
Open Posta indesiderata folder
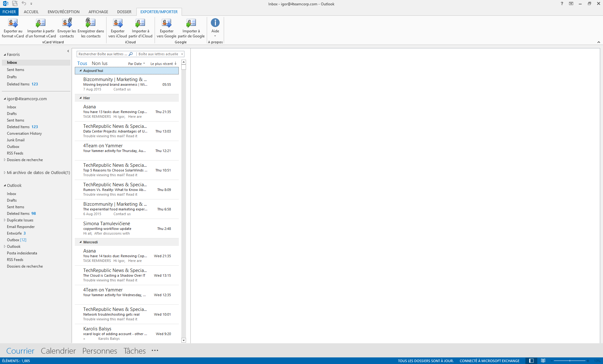(x=22, y=253)
